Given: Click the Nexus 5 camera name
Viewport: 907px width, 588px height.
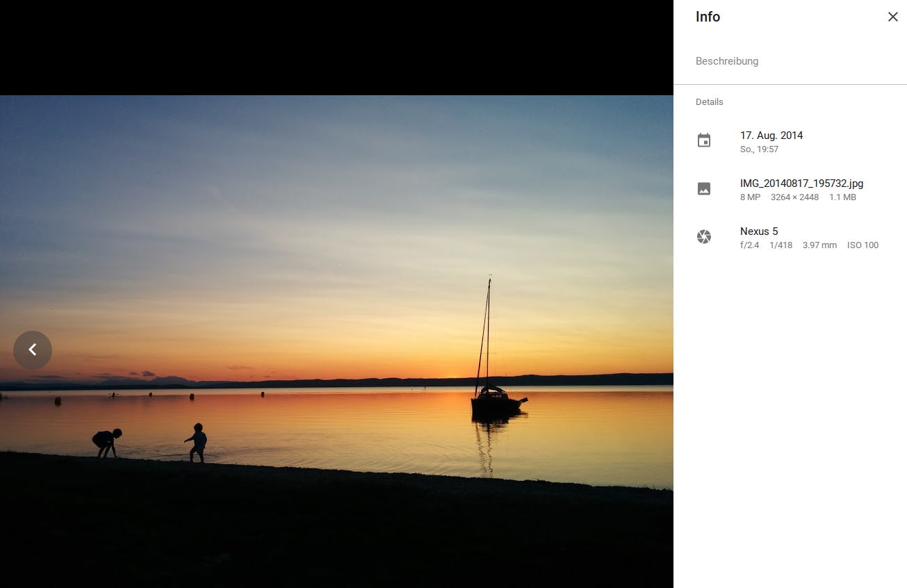Looking at the screenshot, I should [x=759, y=231].
